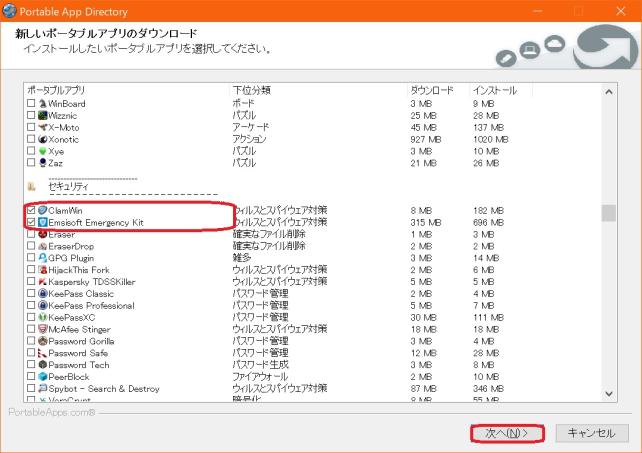
Task: Click the 927 MB download size of Xonotic
Action: pyautogui.click(x=426, y=139)
